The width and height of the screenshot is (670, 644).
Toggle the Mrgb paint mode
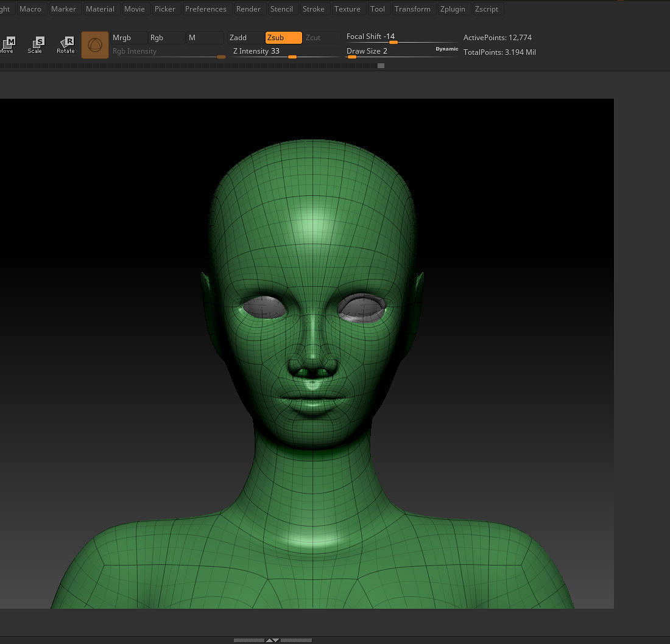click(129, 38)
